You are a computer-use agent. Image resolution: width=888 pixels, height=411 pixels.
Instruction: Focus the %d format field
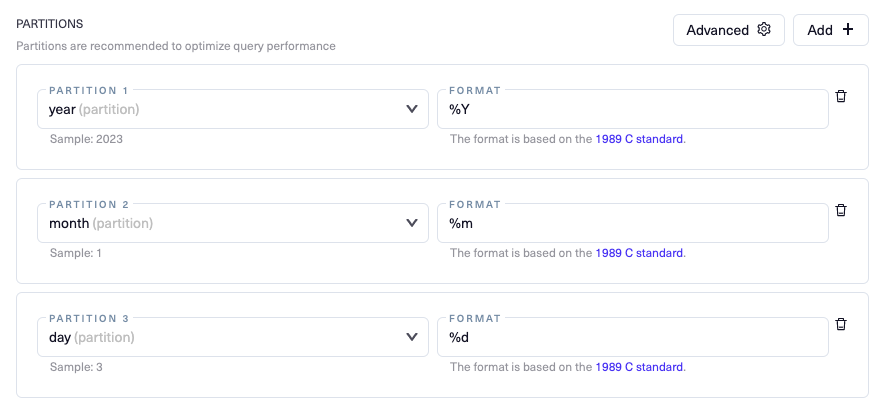click(632, 337)
